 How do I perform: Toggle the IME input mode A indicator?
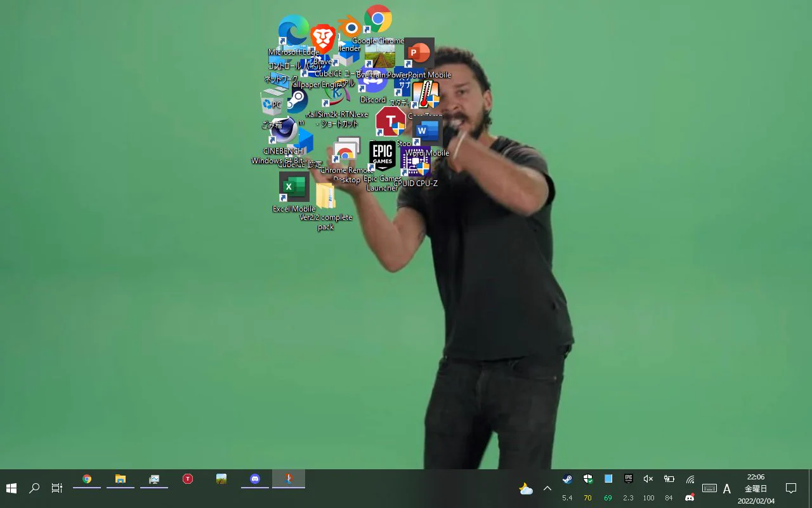[727, 489]
